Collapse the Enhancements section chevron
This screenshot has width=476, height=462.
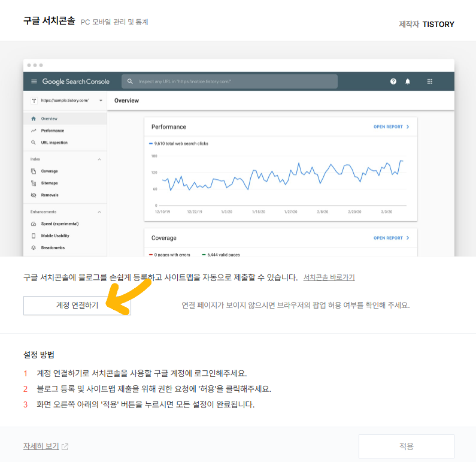[x=99, y=212]
